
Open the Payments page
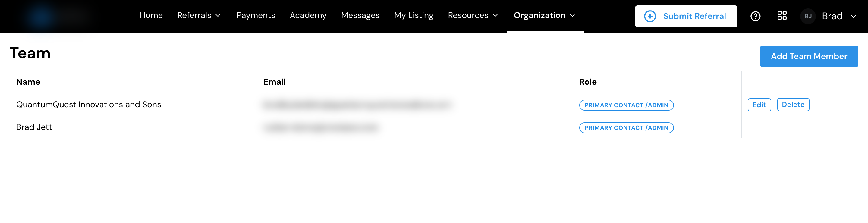point(256,15)
